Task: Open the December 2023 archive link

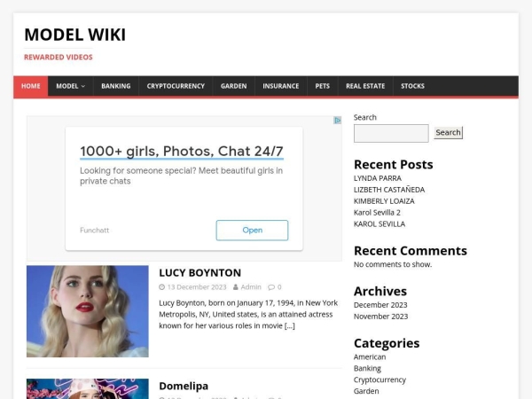Action: [x=380, y=305]
